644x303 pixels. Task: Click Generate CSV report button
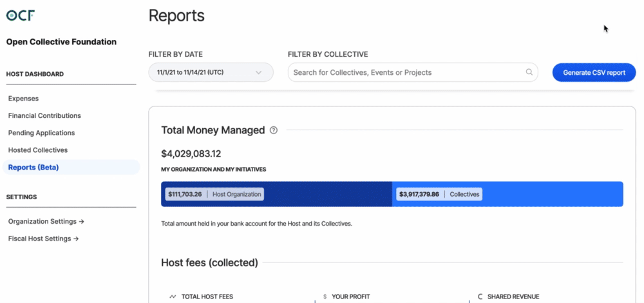pyautogui.click(x=594, y=72)
